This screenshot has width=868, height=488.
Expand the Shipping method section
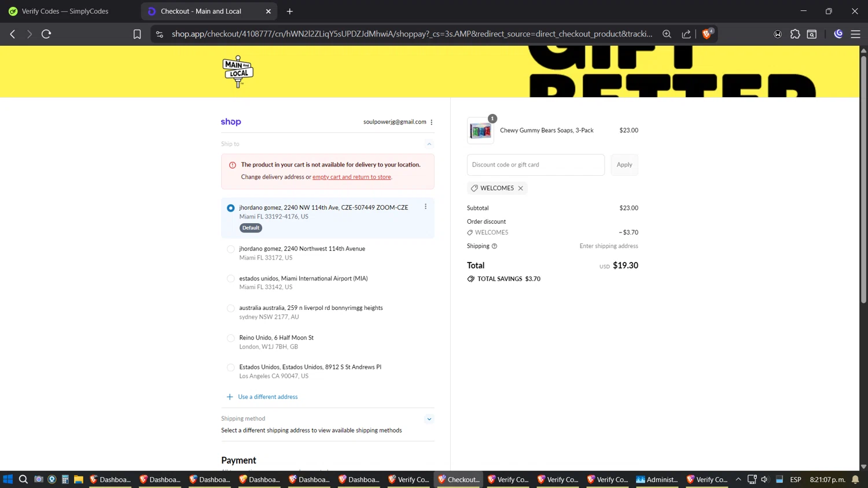pos(429,419)
